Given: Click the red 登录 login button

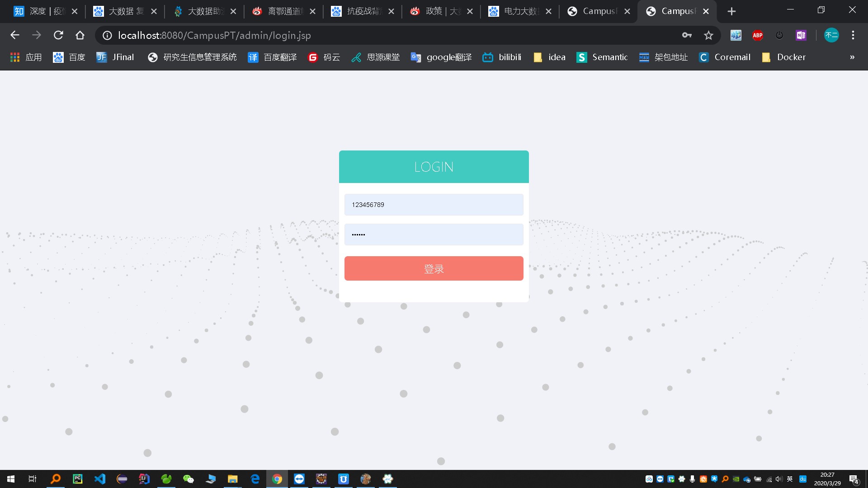Looking at the screenshot, I should [434, 268].
